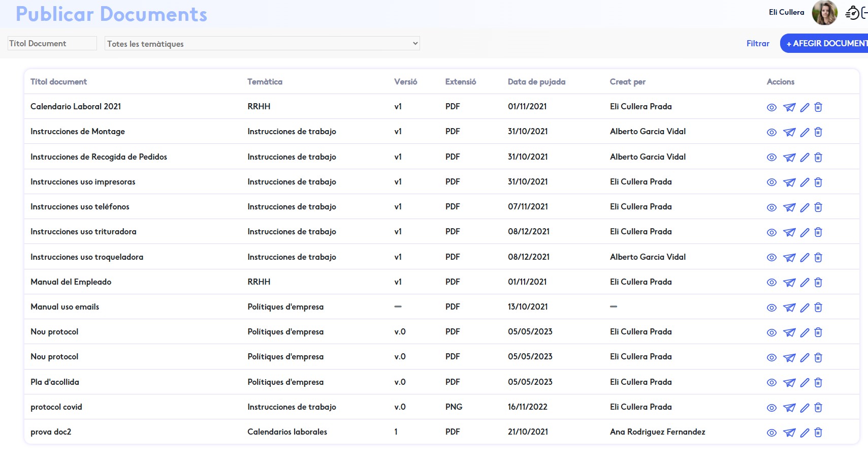Preview the Instrucciones uso troqueladora document
Screen dimensions: 868x459
(x=771, y=258)
